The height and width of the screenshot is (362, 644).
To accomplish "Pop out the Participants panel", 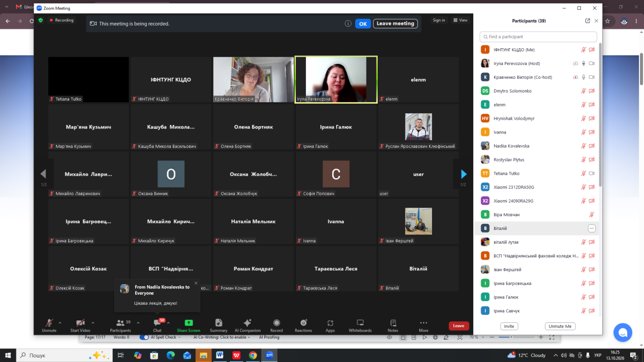I will pyautogui.click(x=588, y=21).
